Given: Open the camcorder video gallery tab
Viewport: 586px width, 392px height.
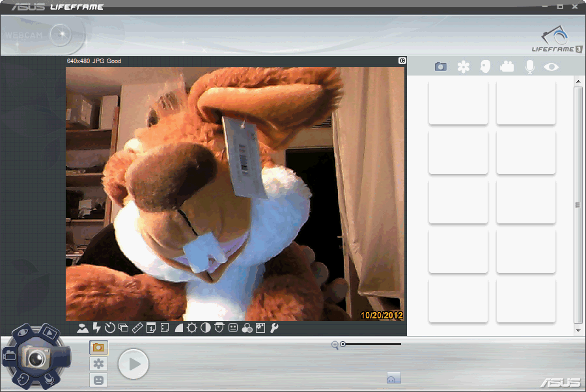Looking at the screenshot, I should (x=507, y=67).
